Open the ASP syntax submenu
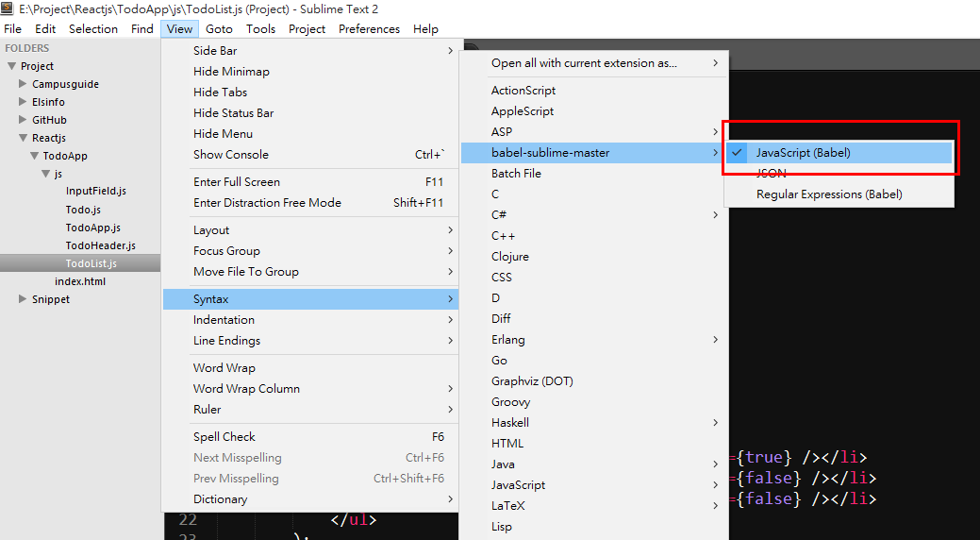The height and width of the screenshot is (540, 980). pyautogui.click(x=593, y=131)
